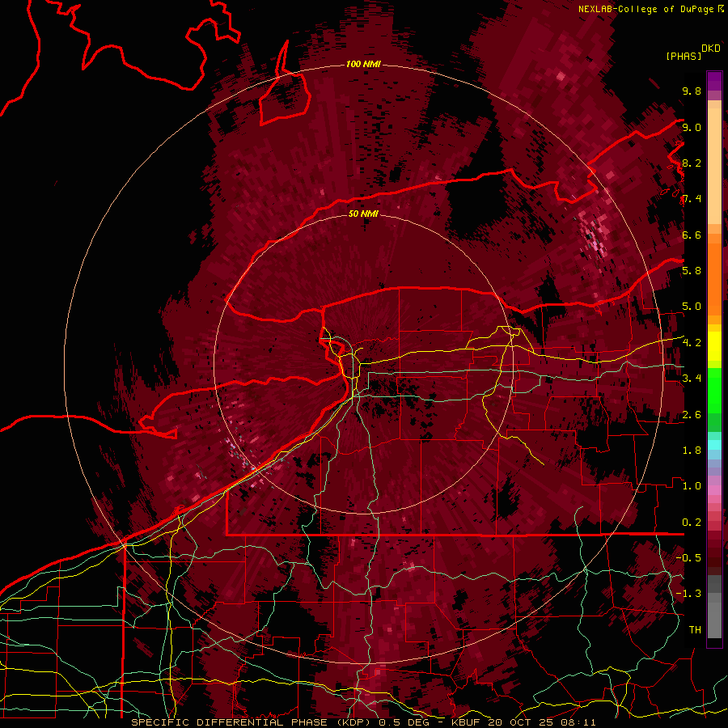Click the [PHAS] unit label
Screen dimensions: 728x728
pyautogui.click(x=684, y=56)
